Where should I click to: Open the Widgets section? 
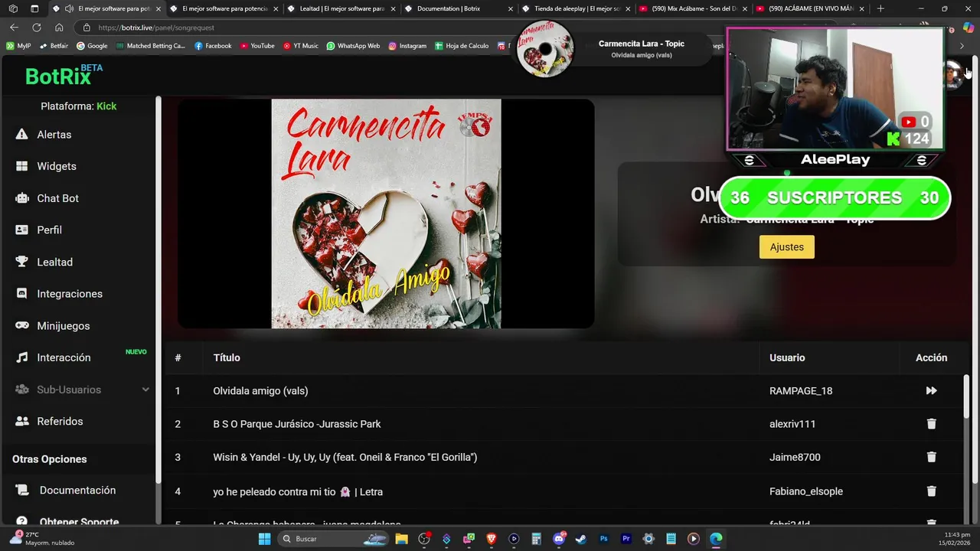tap(56, 166)
